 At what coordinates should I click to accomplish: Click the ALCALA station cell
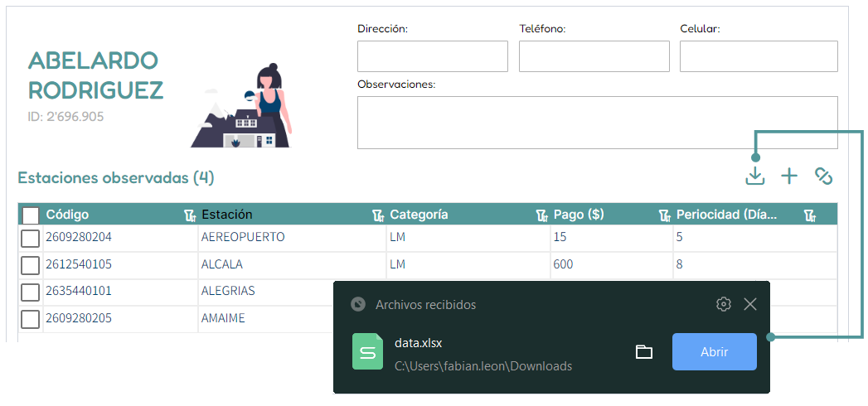click(222, 264)
